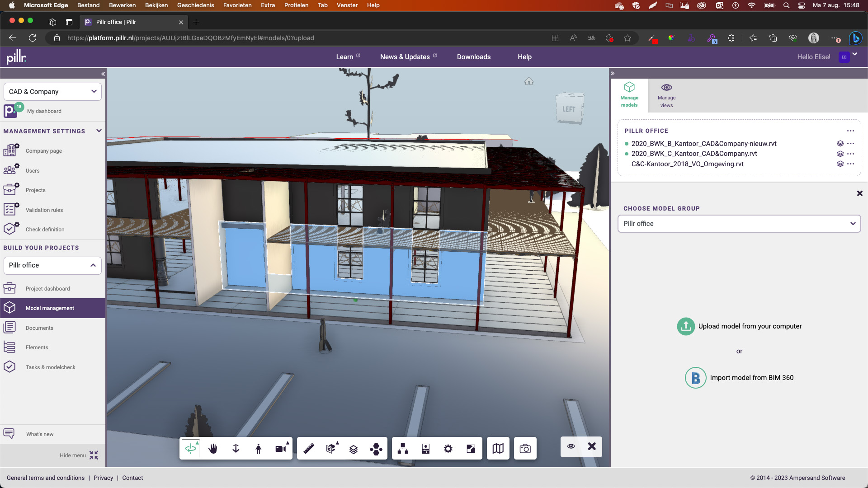Open Check definition
This screenshot has width=868, height=488.
point(45,230)
